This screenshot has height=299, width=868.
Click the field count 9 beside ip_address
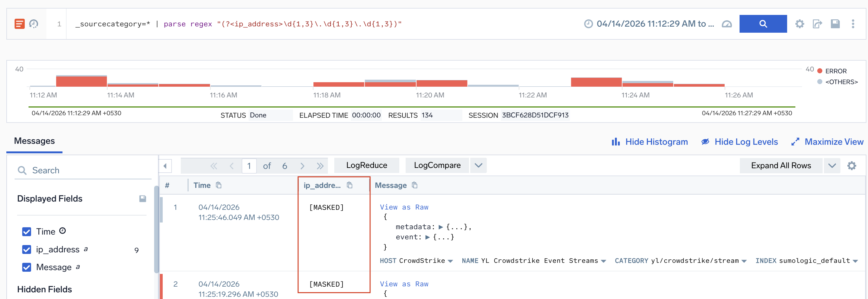[136, 250]
